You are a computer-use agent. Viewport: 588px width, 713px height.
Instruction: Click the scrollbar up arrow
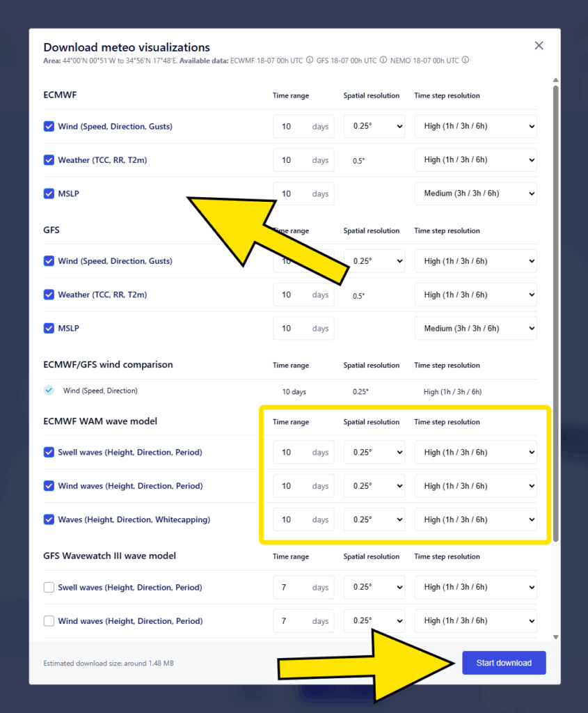point(555,80)
